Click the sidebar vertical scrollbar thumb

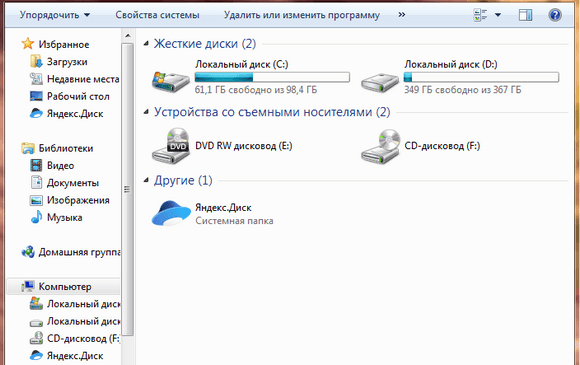(x=128, y=189)
